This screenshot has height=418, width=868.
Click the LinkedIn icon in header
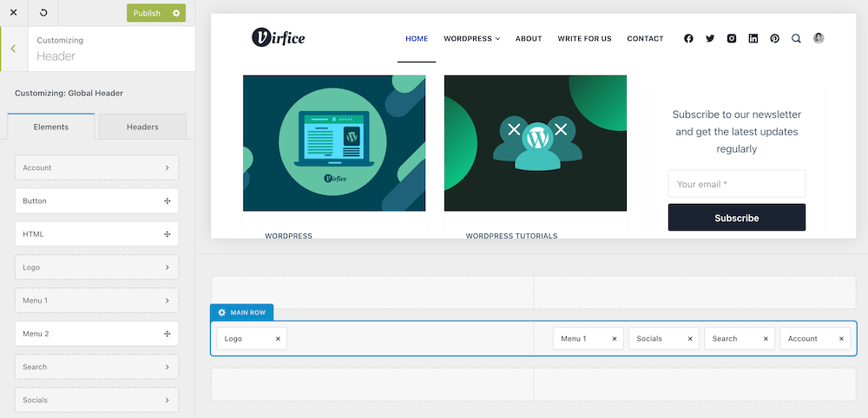coord(753,39)
